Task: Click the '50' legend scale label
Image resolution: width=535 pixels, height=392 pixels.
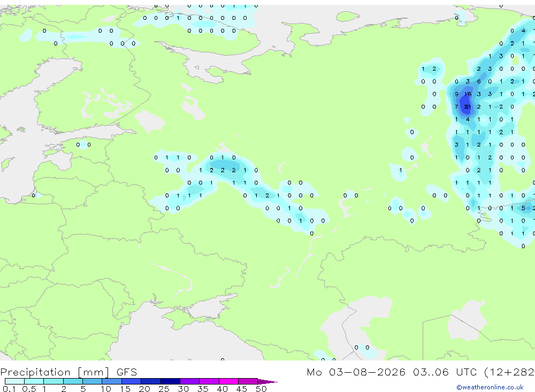Action: tap(261, 389)
